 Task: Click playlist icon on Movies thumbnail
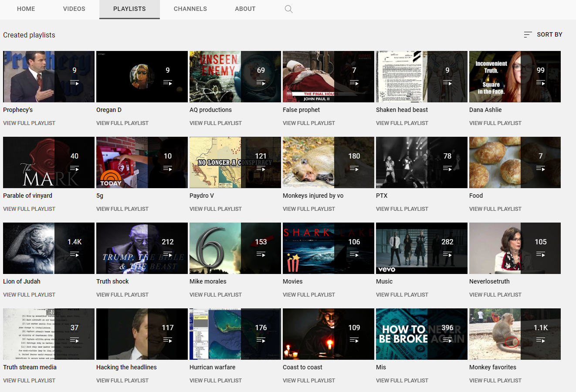(354, 254)
